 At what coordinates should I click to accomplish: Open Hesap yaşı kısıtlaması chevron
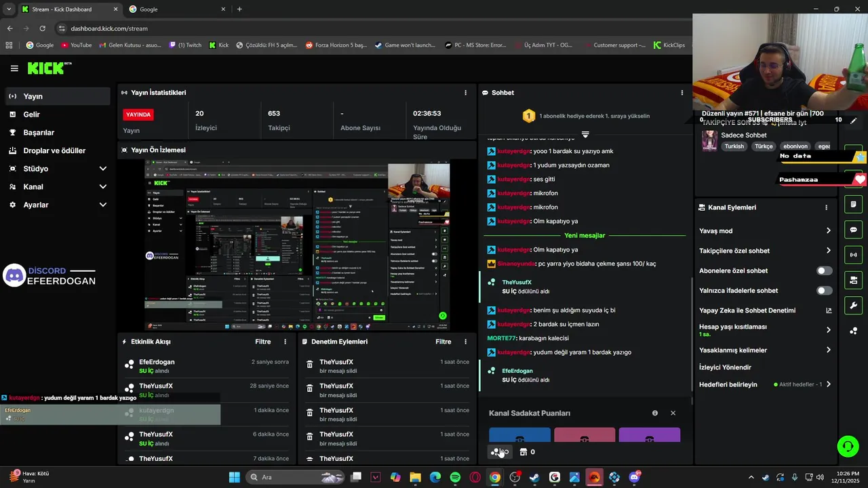(828, 330)
